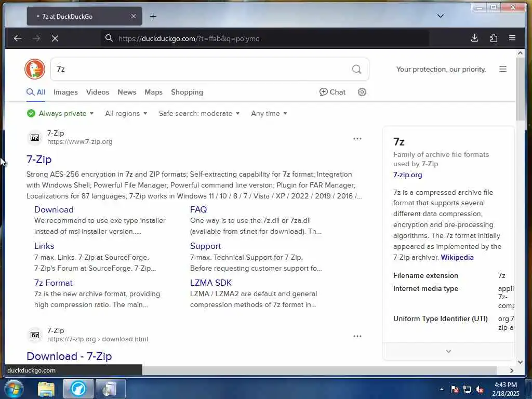This screenshot has height=399, width=532.
Task: Open the browser extensions puzzle icon
Action: pos(494,38)
